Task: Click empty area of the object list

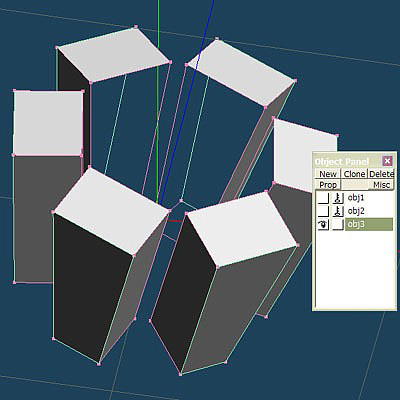Action: 355,270
